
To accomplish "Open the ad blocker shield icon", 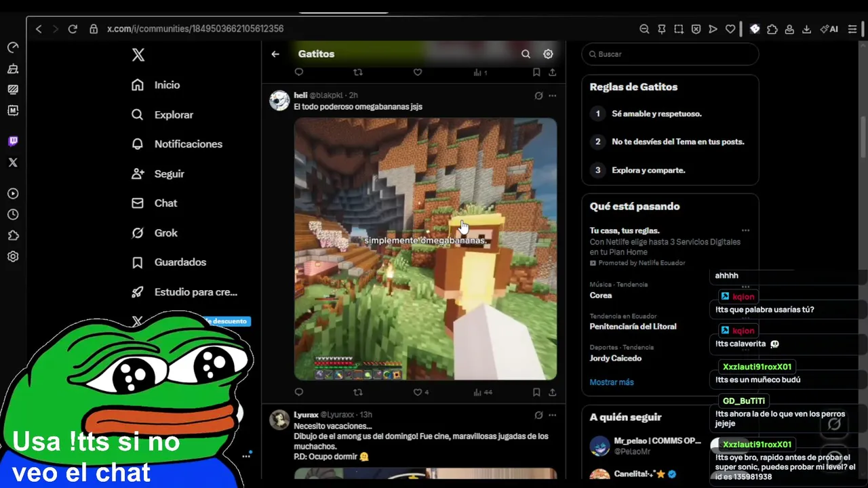I will click(696, 29).
